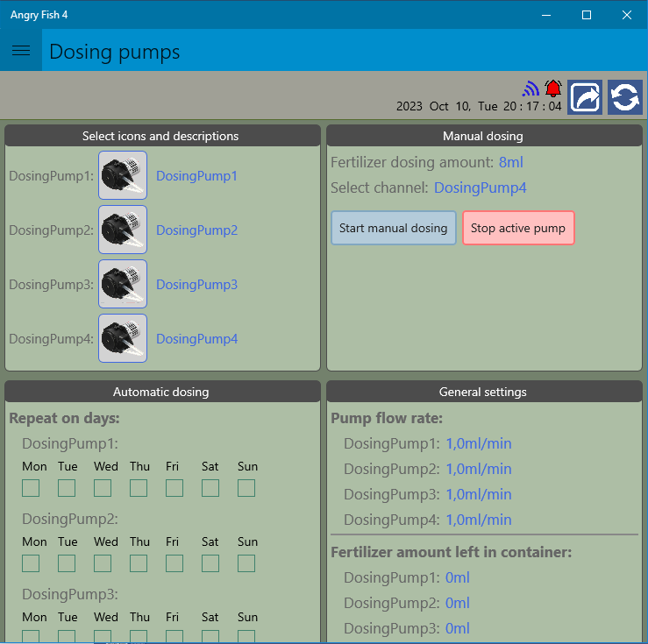Screen dimensions: 648x644
Task: Select the DosingPump3 pump icon
Action: point(123,284)
